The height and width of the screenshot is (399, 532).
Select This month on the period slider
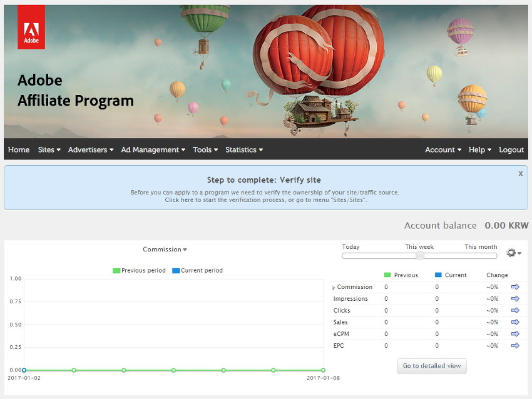tap(481, 247)
